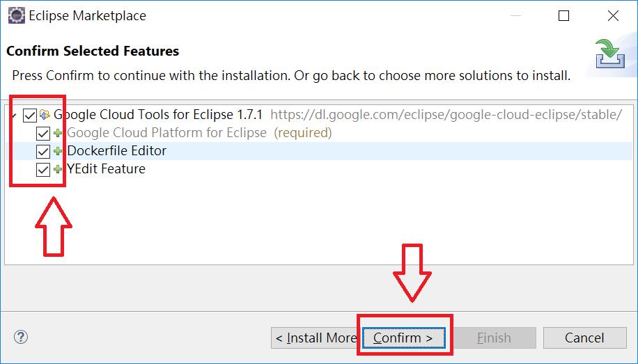638x364 pixels.
Task: Uncheck the Google Cloud Tools for Eclipse checkbox
Action: pyautogui.click(x=30, y=115)
